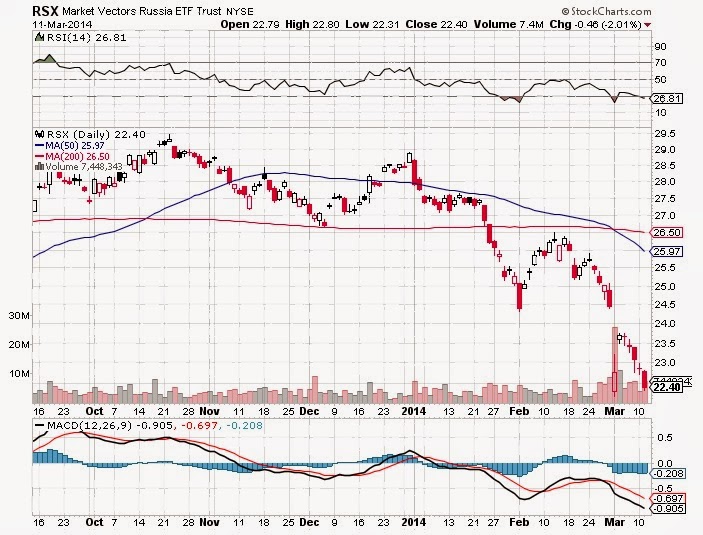Click the RSX ticker symbol in the title
This screenshot has height=535, width=703.
pyautogui.click(x=45, y=11)
